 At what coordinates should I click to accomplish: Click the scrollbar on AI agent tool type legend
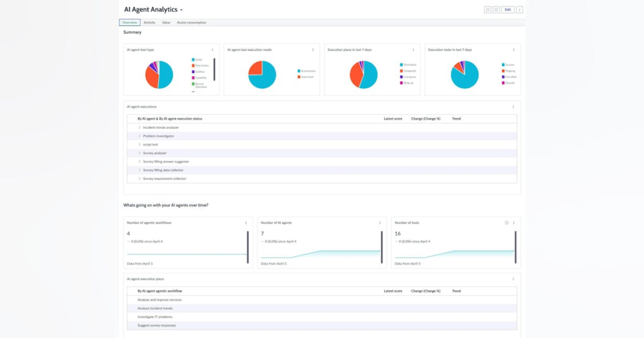tap(214, 69)
